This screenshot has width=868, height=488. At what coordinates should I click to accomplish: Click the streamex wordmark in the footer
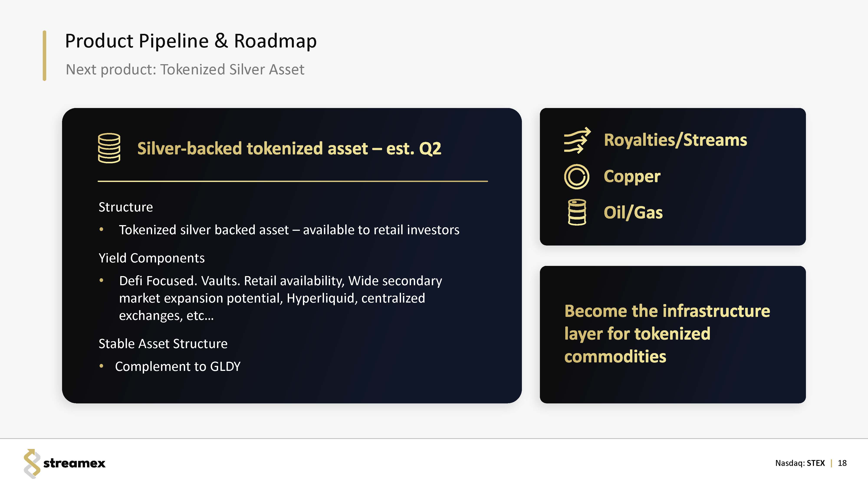74,463
